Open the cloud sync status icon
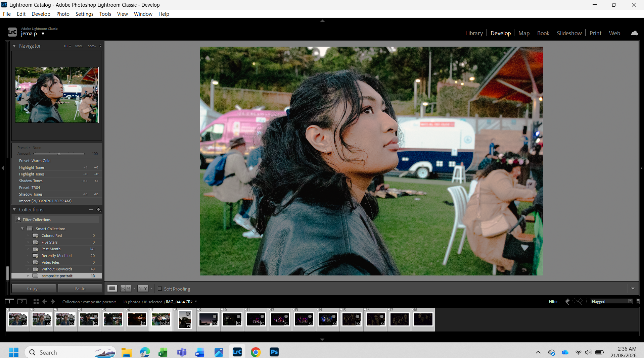644x358 pixels. pos(634,33)
